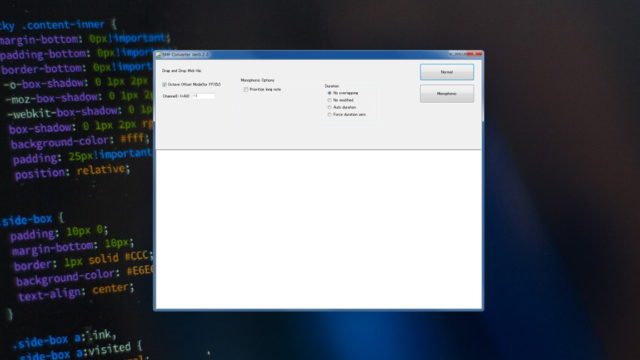Click the window title bar text
The width and height of the screenshot is (640, 360).
[x=185, y=55]
